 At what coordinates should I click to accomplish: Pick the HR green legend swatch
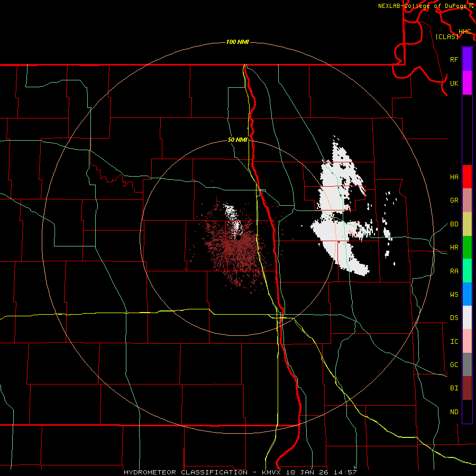pyautogui.click(x=467, y=248)
